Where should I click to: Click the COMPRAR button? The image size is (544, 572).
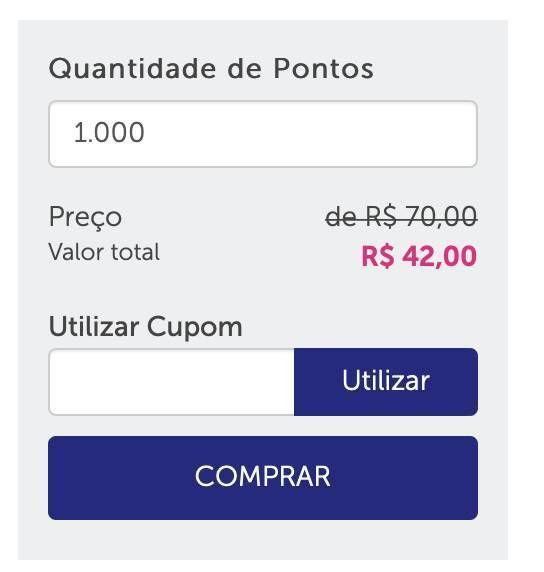pyautogui.click(x=263, y=478)
